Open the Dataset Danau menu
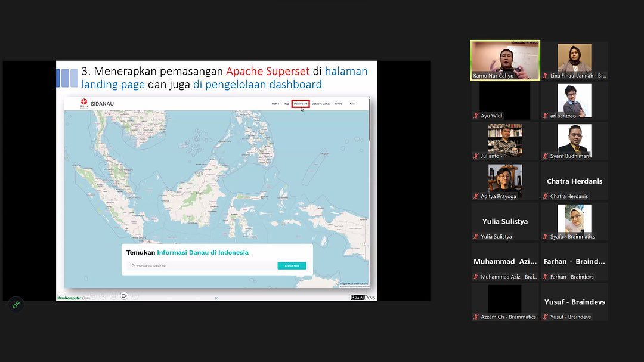 click(x=321, y=104)
